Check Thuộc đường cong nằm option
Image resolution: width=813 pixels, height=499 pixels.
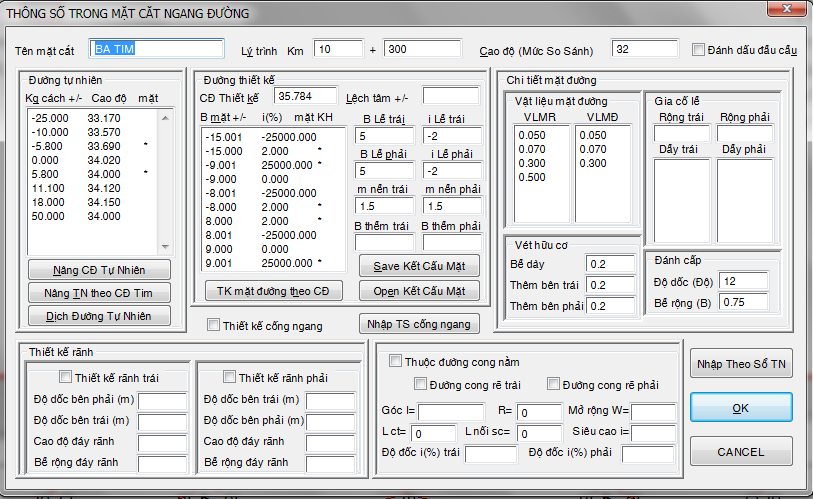click(x=395, y=361)
